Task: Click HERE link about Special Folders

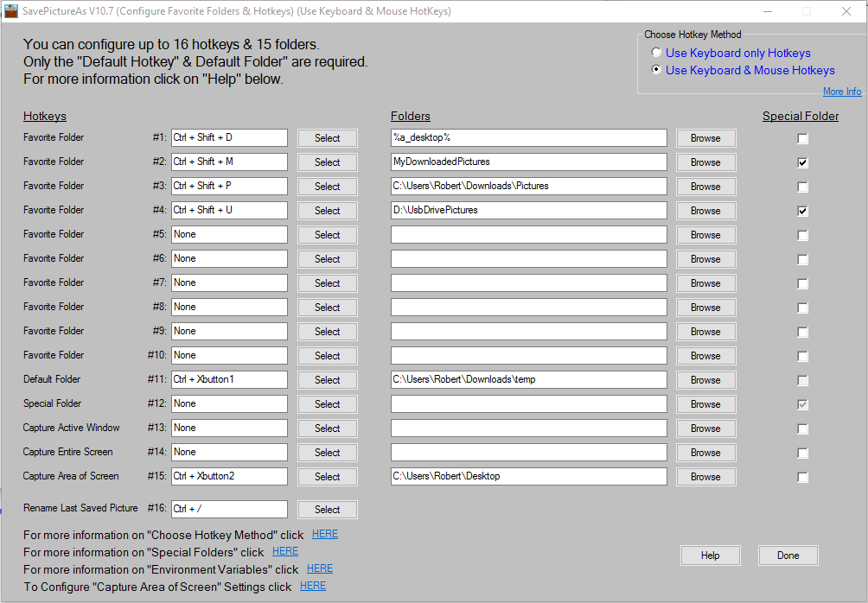Action: [x=284, y=550]
